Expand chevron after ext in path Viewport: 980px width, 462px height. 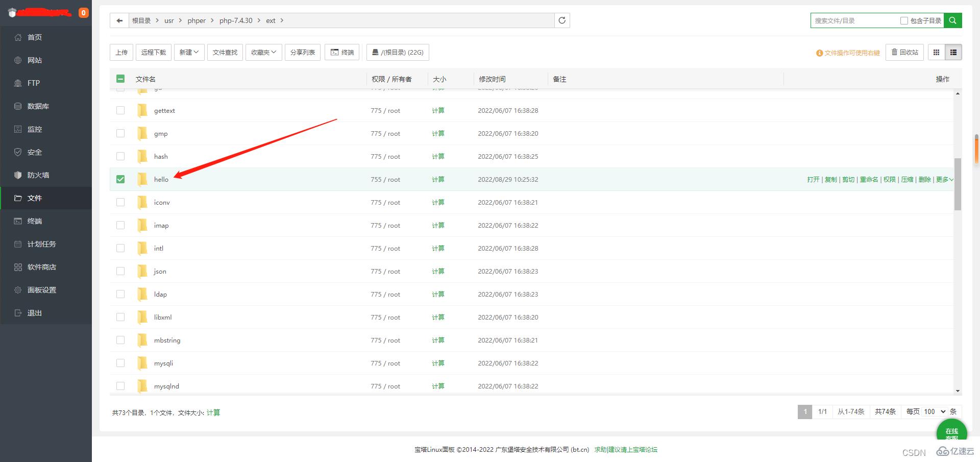282,20
